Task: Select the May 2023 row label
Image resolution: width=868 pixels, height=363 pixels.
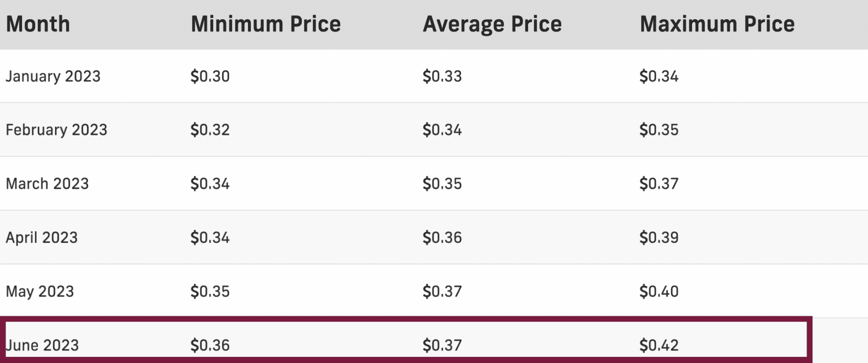Action: coord(40,292)
